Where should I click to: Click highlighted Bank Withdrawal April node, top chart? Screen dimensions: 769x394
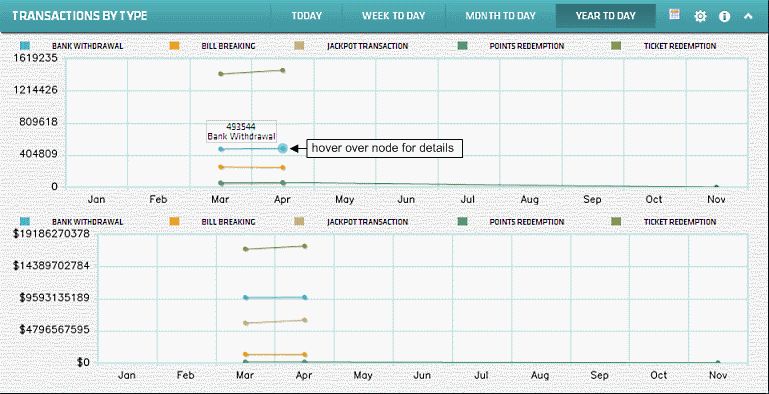click(282, 148)
